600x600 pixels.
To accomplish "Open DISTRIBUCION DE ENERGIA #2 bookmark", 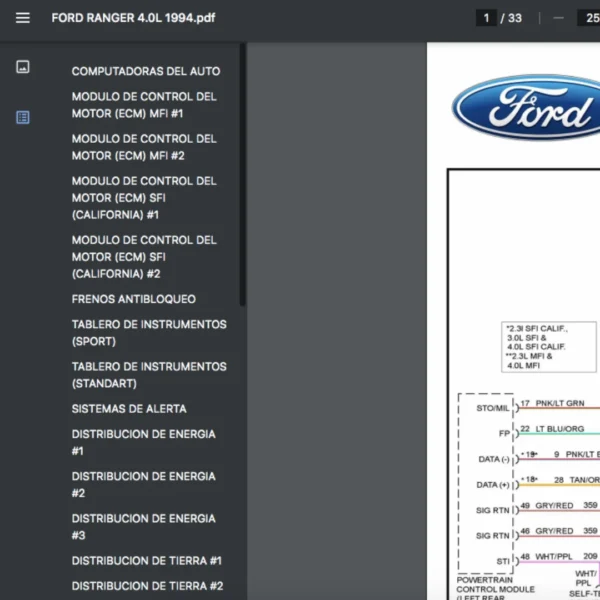I will click(x=144, y=484).
